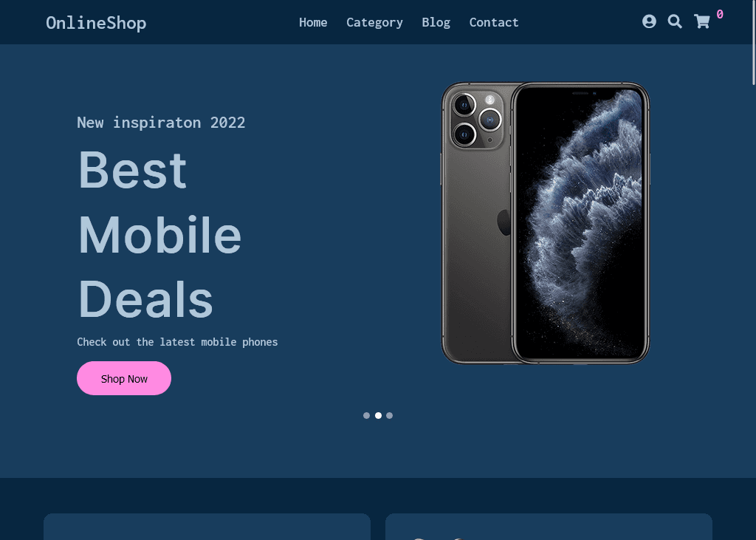Click the iPhone product image
The height and width of the screenshot is (540, 756).
click(546, 223)
